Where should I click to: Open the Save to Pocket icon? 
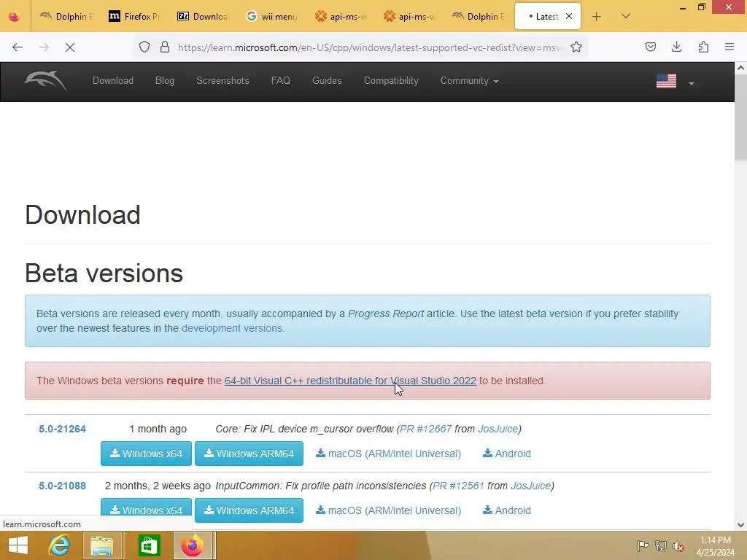[x=650, y=47]
